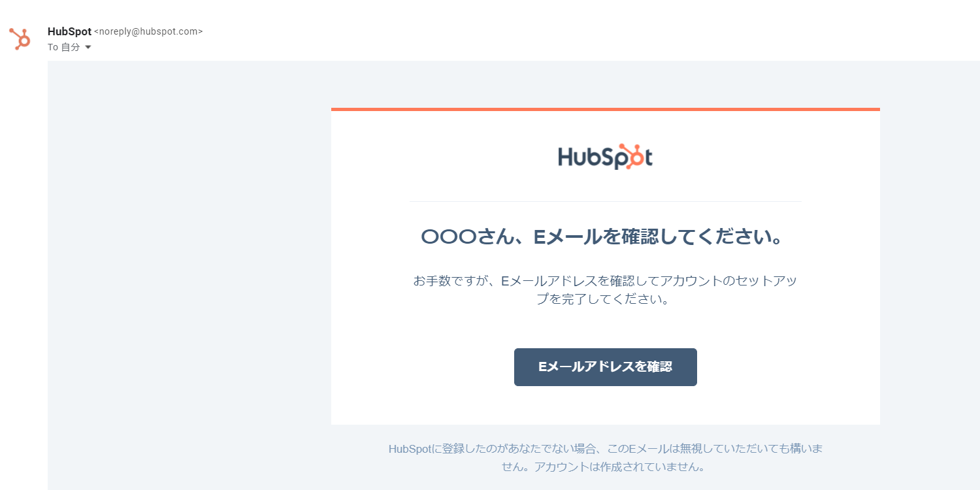980x490 pixels.
Task: Select the bold HubSpot sender name
Action: 69,31
